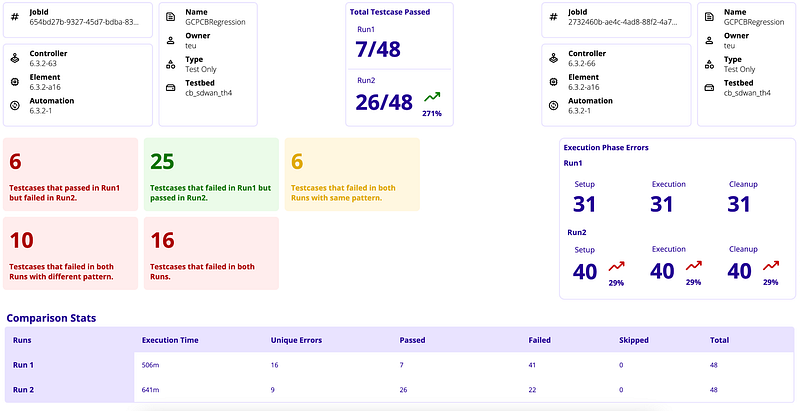Viewport: 800px width, 411px height.
Task: Click the Type shapes icon for Run1
Action: coord(171,65)
